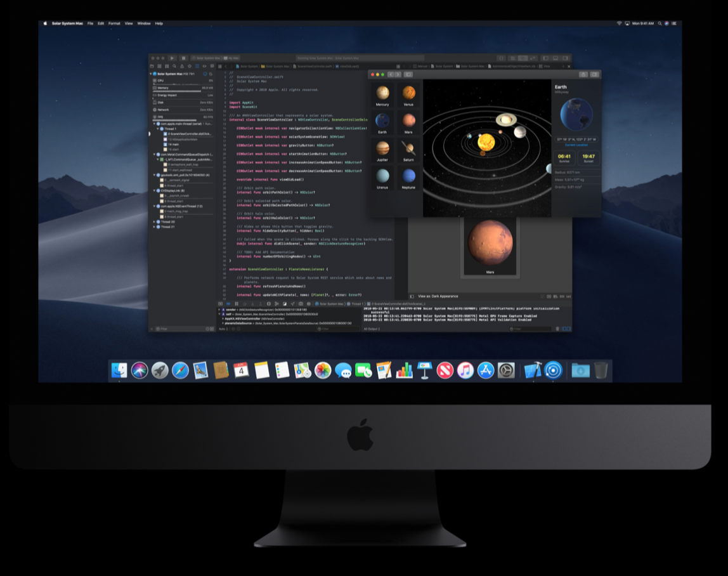
Task: Collapse the com.apple.NSEventThread group
Action: (154, 206)
